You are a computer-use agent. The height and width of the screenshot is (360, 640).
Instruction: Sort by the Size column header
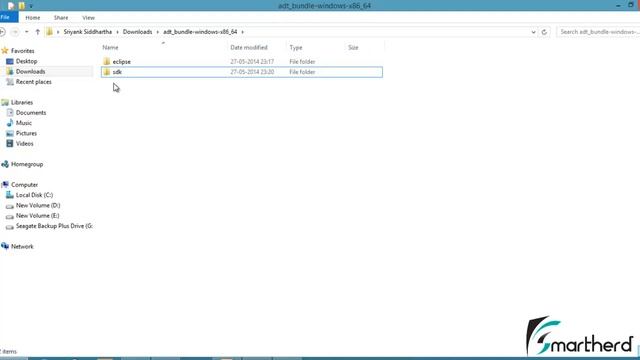point(353,47)
